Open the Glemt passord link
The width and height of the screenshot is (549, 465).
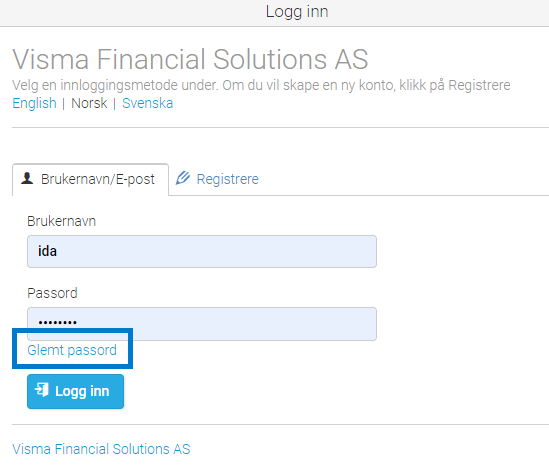72,350
